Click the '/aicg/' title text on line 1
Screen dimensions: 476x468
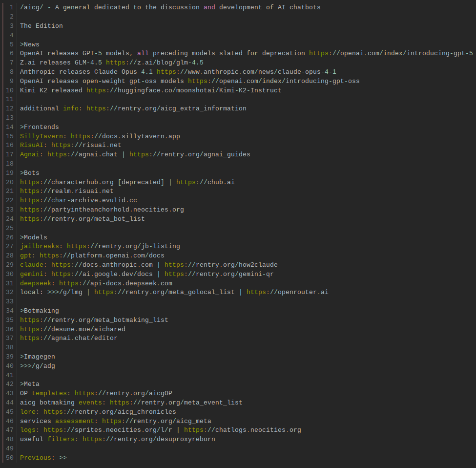point(32,7)
